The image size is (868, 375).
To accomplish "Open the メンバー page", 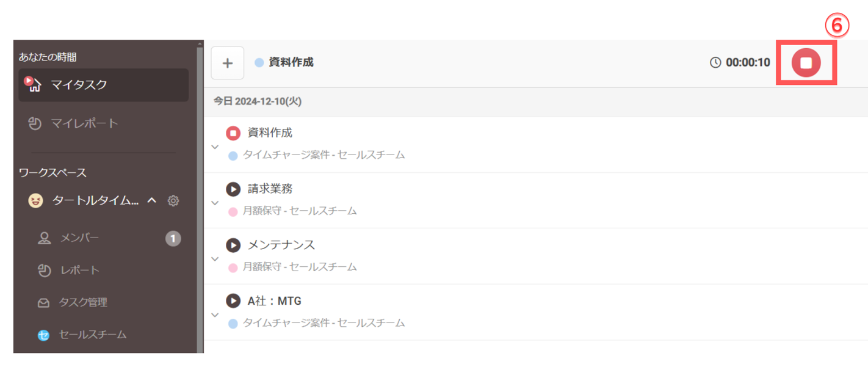I will coord(79,238).
